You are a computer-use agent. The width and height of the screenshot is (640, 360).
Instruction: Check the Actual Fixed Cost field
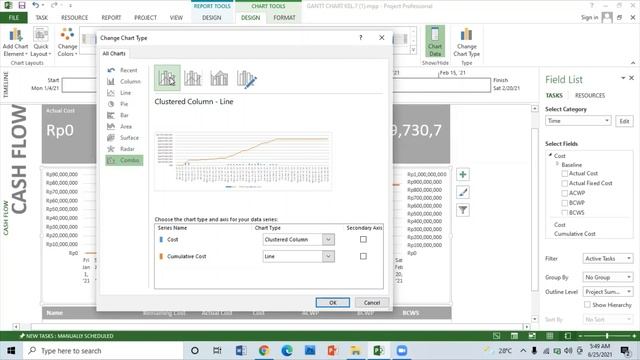coord(564,183)
